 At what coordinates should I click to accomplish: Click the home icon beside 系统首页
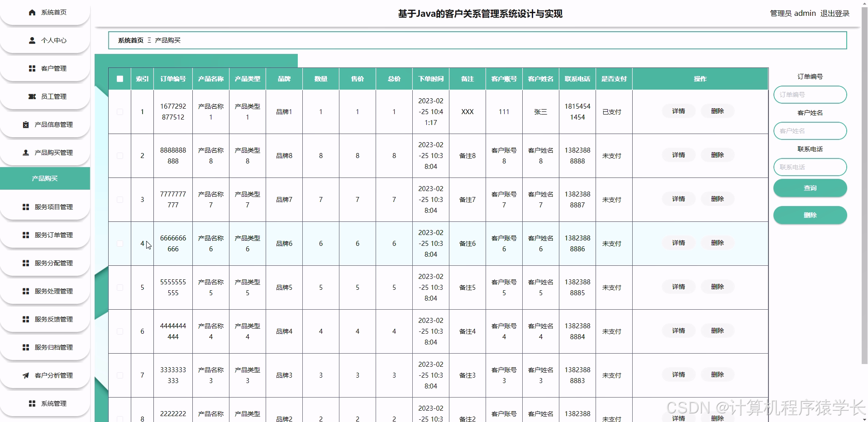(x=32, y=12)
